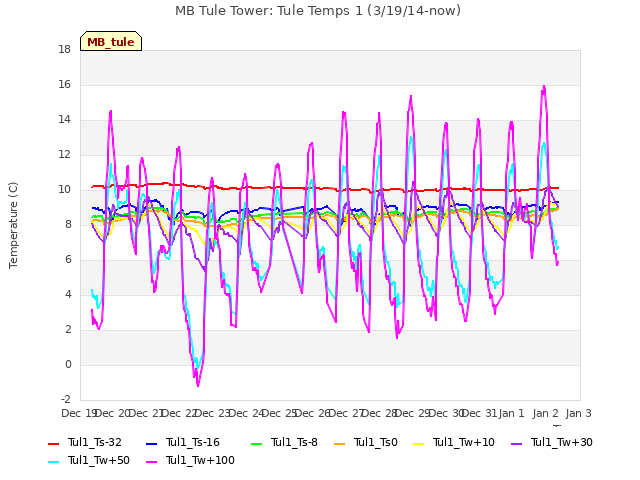This screenshot has height=480, width=640.
Task: Select the Tul1_Ts-32 legend label
Action: tap(95, 442)
